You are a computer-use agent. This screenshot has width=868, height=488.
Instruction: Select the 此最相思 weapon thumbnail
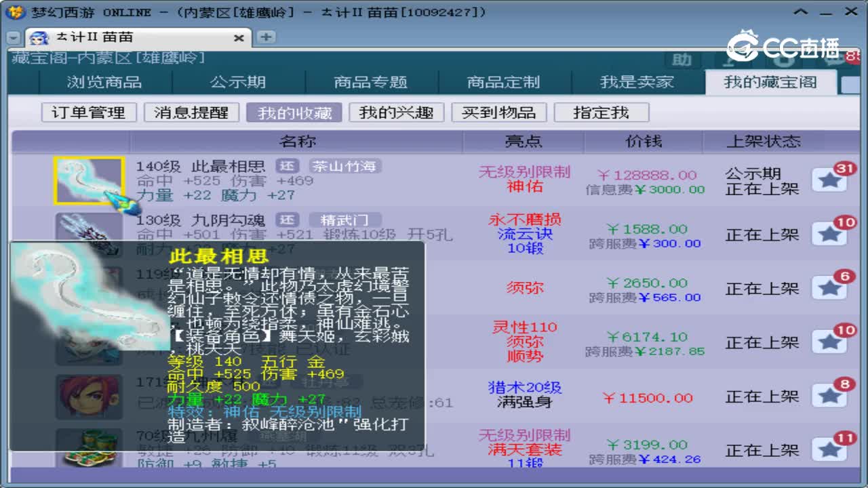(x=90, y=181)
